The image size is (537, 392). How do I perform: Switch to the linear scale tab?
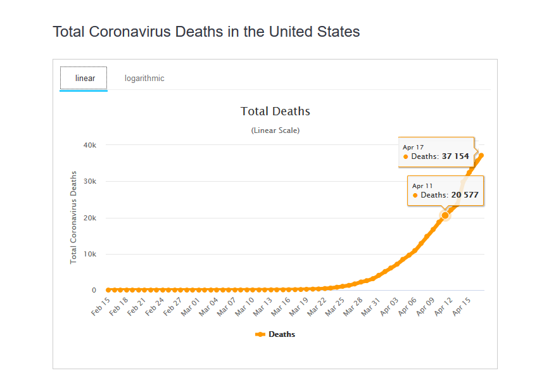click(84, 79)
